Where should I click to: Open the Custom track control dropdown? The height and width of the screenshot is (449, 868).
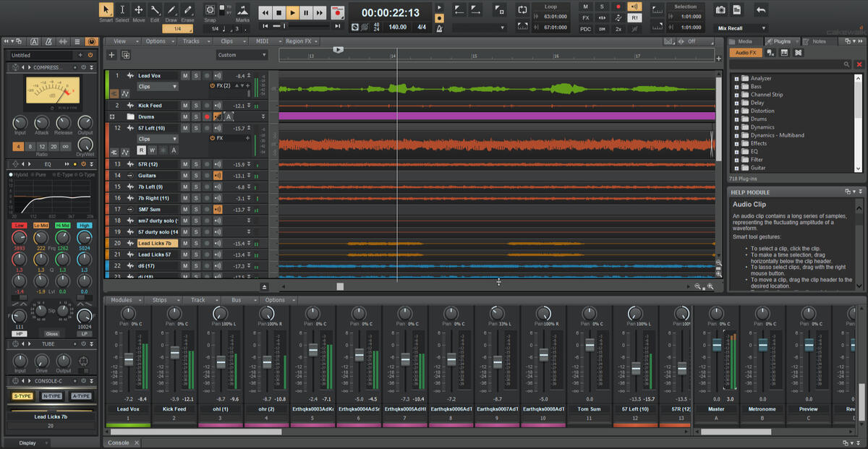[x=242, y=55]
